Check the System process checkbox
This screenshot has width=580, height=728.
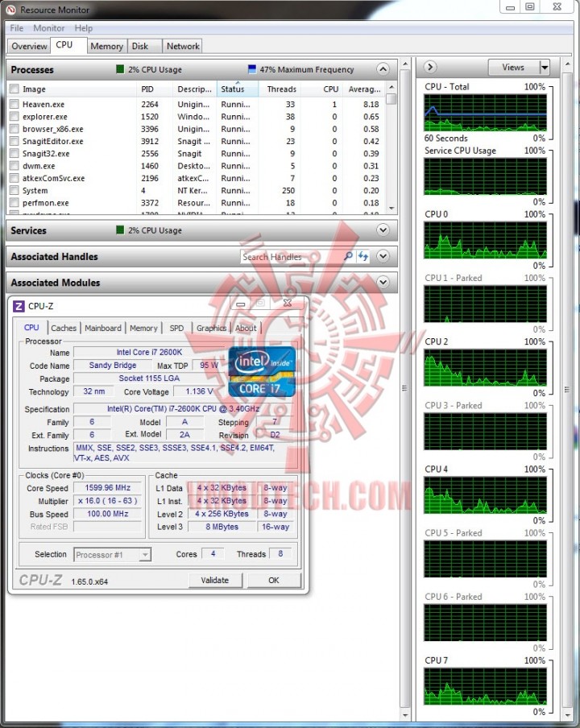pyautogui.click(x=14, y=190)
